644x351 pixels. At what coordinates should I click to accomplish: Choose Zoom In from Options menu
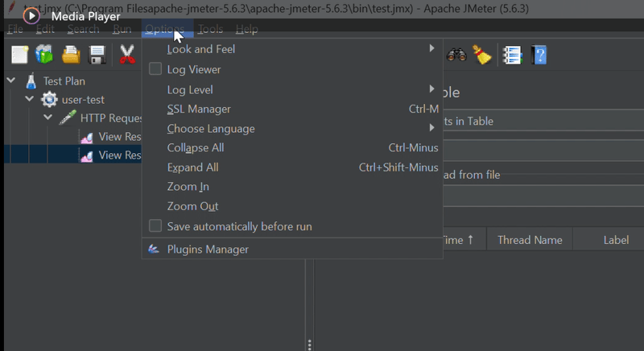pos(292,187)
